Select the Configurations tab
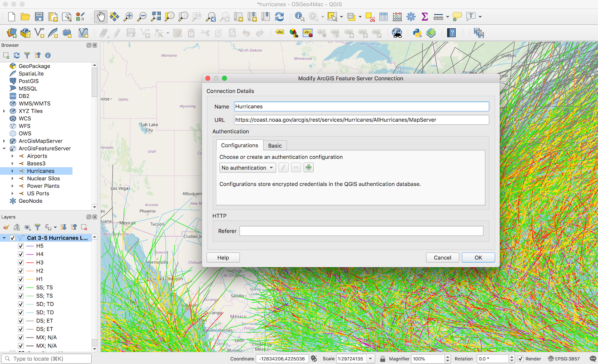This screenshot has width=598, height=364. 239,145
